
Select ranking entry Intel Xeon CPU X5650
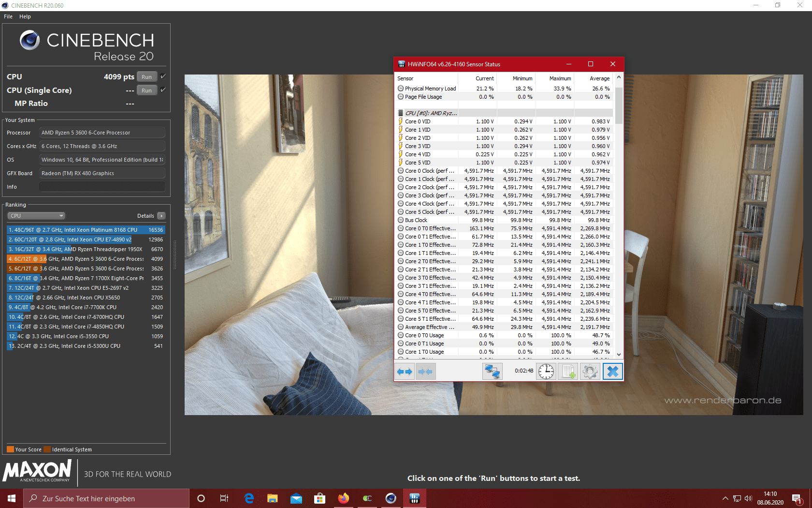click(86, 298)
